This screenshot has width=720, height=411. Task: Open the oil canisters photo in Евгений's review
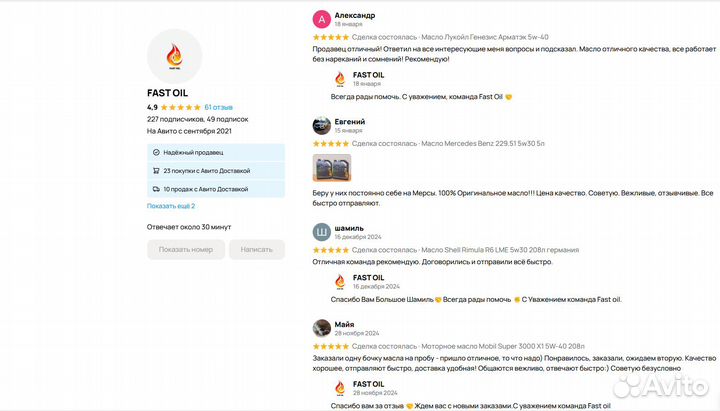(x=332, y=167)
